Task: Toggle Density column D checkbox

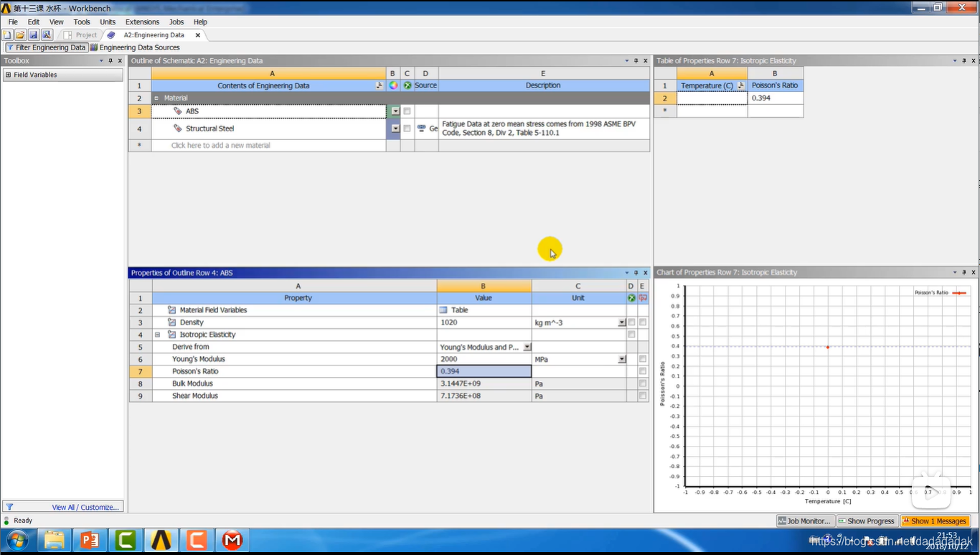Action: [631, 322]
